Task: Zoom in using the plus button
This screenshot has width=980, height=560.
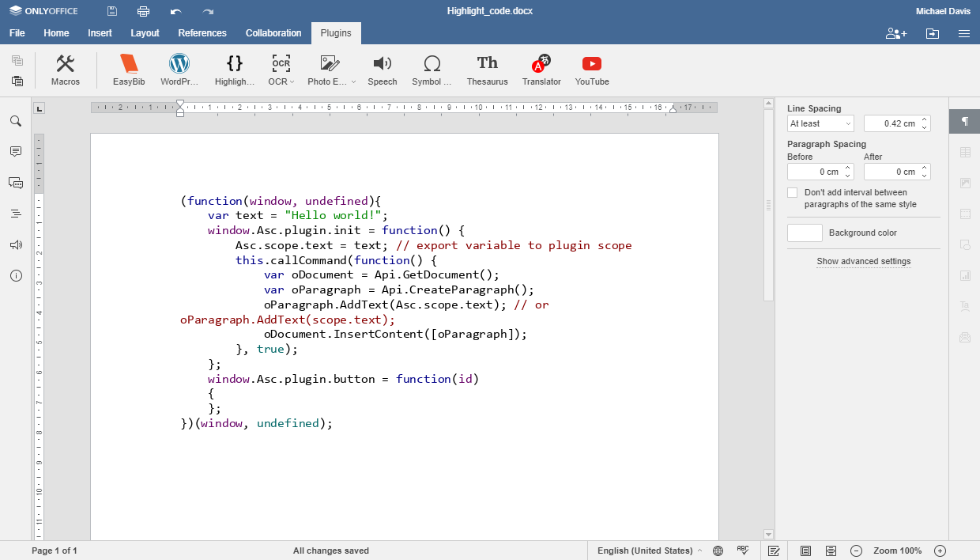Action: (940, 551)
